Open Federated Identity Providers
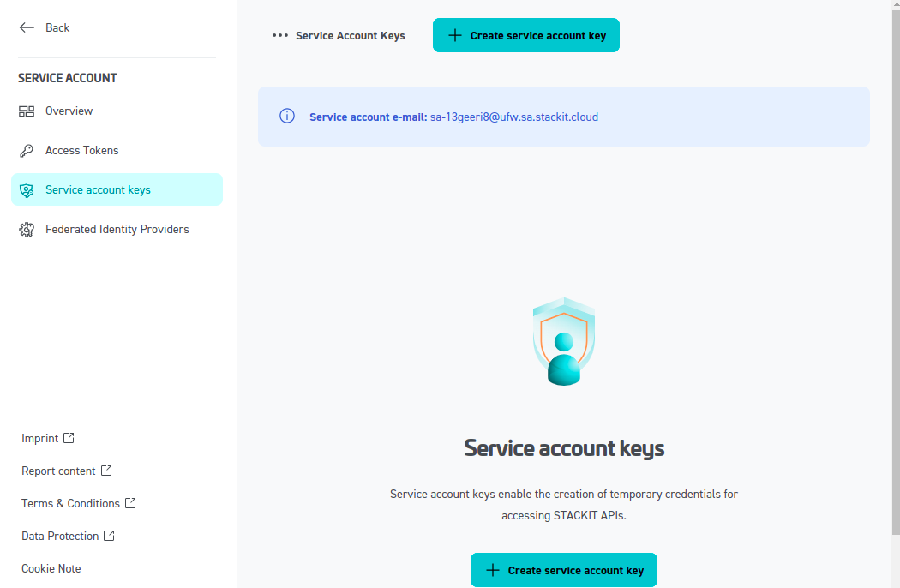The image size is (900, 588). coord(117,229)
